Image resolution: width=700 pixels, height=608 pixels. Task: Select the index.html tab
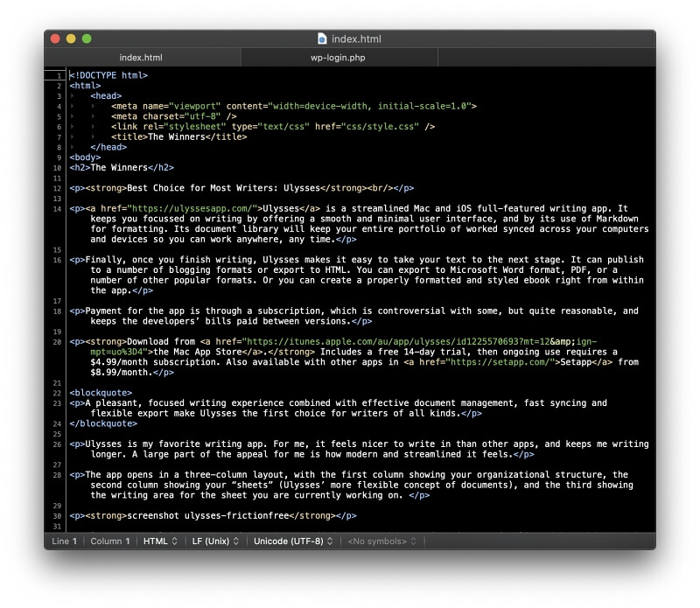[141, 58]
